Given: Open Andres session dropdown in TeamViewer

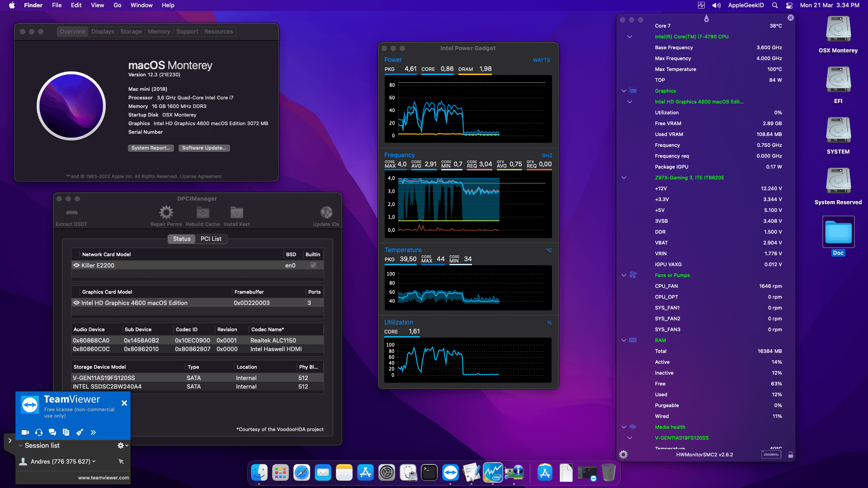Looking at the screenshot, I should coord(94,461).
